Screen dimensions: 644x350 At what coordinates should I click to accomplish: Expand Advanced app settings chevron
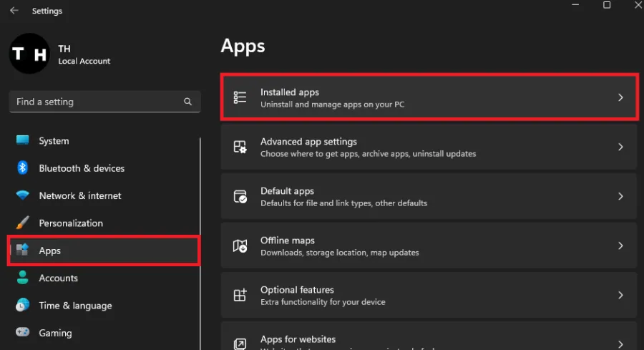point(620,147)
